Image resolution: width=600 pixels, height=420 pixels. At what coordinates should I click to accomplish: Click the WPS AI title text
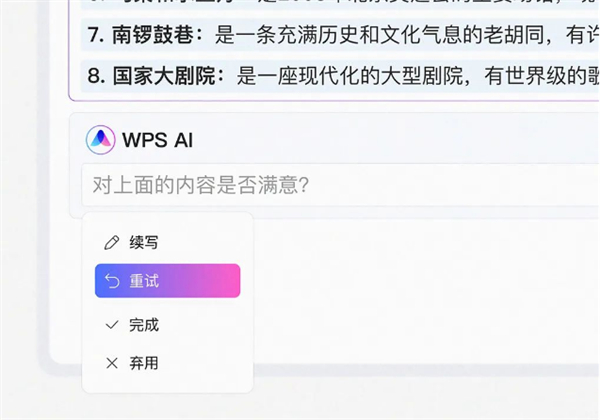coord(157,140)
